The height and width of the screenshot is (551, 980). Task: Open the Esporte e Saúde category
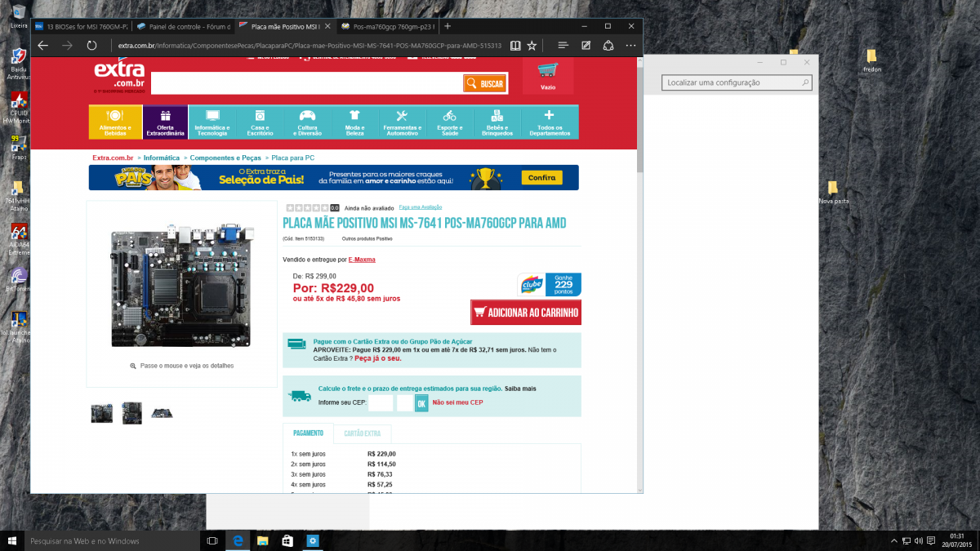449,122
